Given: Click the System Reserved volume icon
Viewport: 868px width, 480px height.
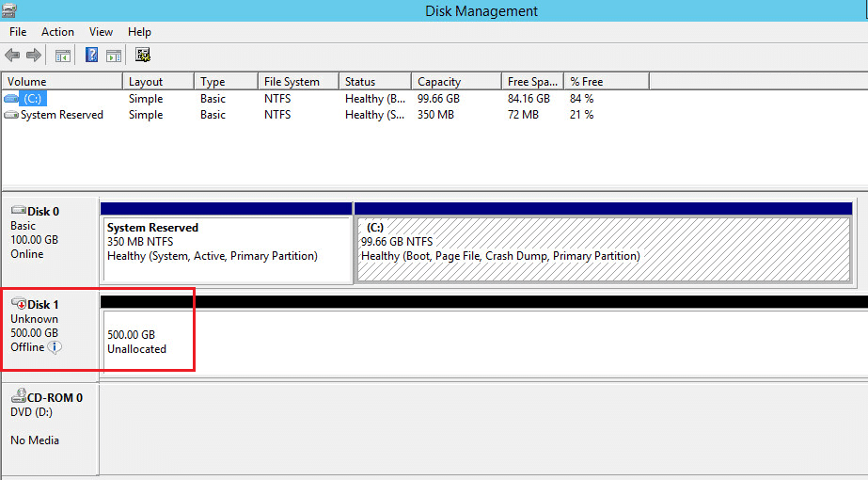Looking at the screenshot, I should (11, 115).
